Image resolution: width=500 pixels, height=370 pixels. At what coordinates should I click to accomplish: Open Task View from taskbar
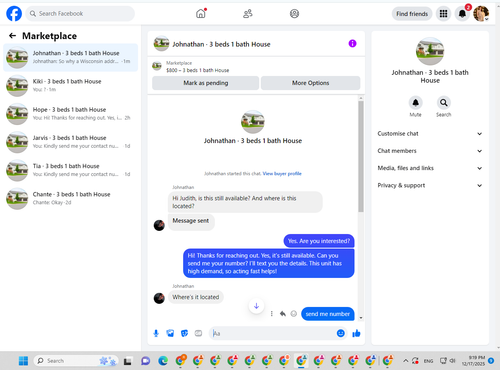pos(127,361)
